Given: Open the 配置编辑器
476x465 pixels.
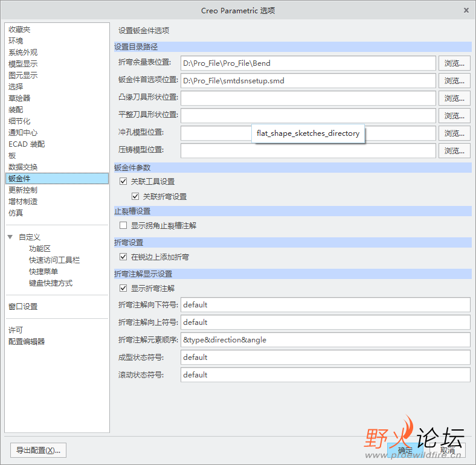Looking at the screenshot, I should click(27, 342).
